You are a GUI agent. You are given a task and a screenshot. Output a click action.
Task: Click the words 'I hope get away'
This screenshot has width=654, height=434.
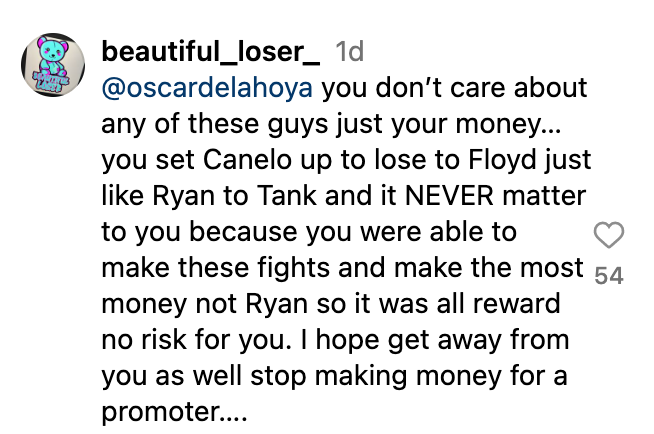pyautogui.click(x=401, y=340)
